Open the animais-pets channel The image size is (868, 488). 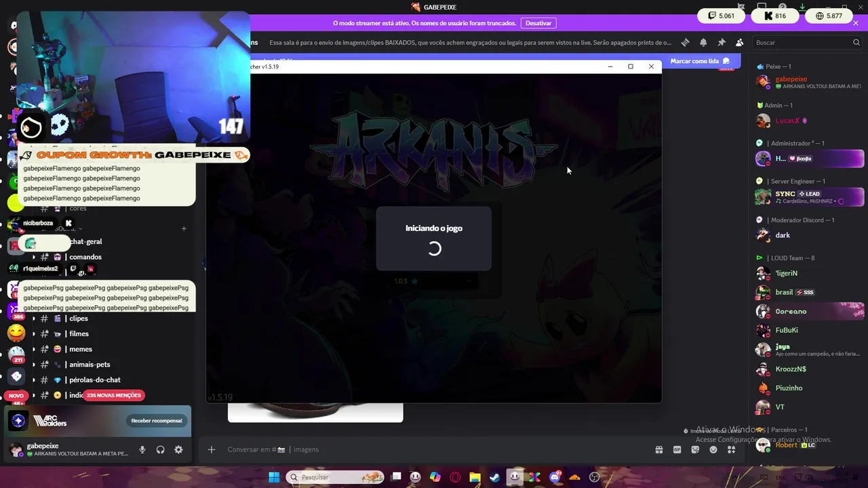click(90, 365)
